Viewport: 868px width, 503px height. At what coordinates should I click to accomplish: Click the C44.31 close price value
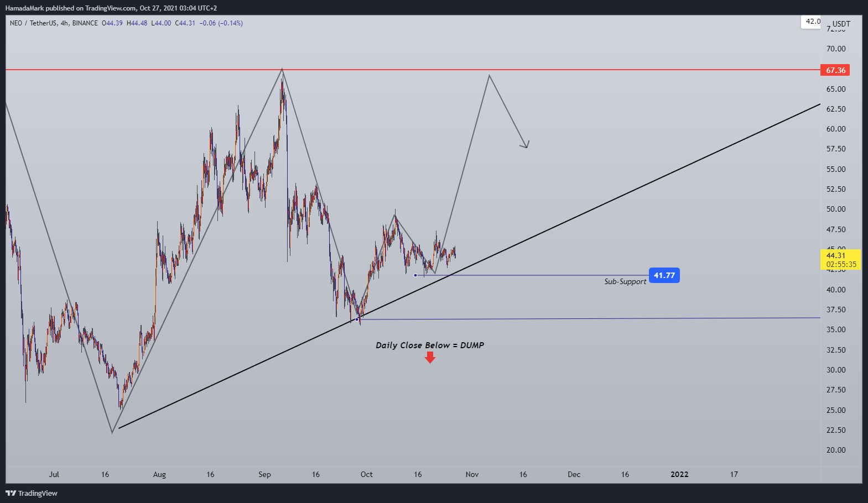pyautogui.click(x=185, y=23)
